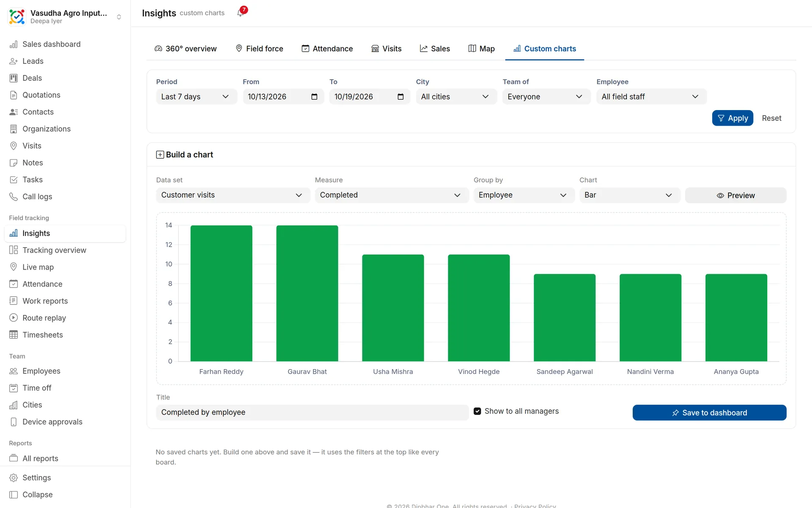
Task: Open the notifications bell icon
Action: 240,13
